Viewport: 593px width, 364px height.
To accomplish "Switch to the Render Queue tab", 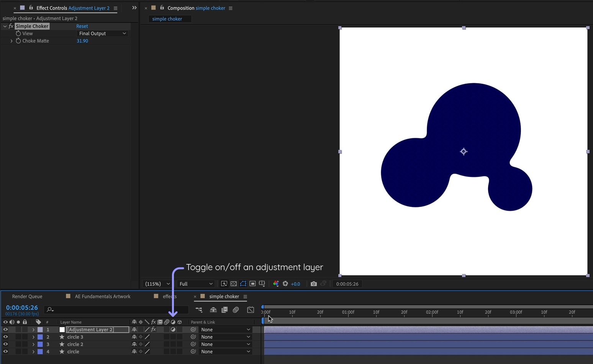I will point(27,296).
